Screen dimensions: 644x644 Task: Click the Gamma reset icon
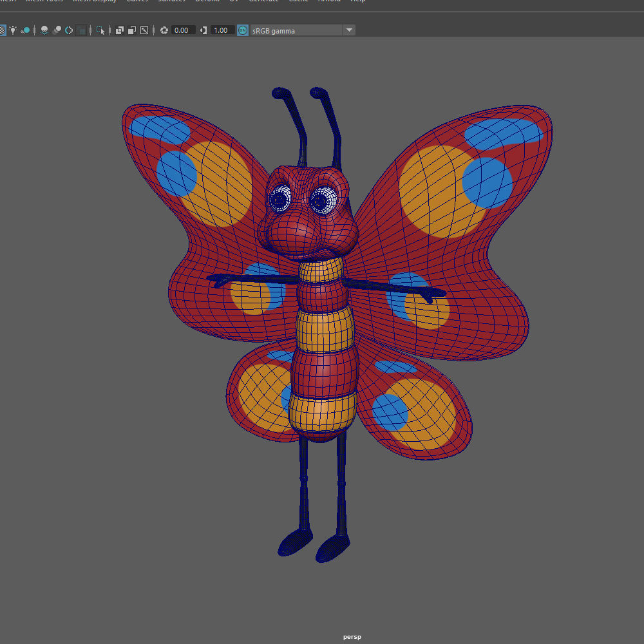204,30
